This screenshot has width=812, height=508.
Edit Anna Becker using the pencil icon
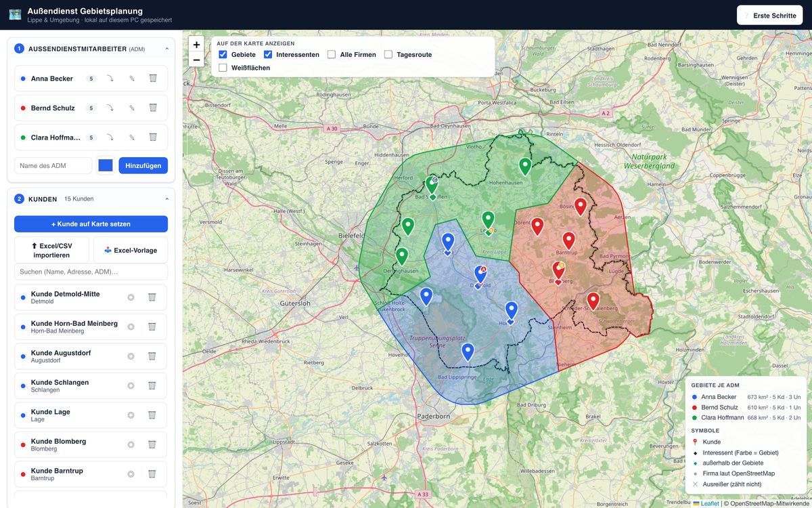pyautogui.click(x=132, y=79)
